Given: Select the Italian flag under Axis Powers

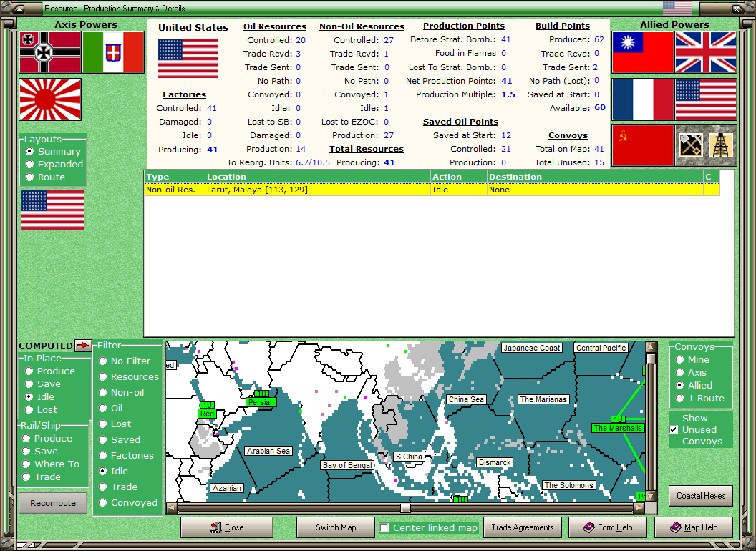Looking at the screenshot, I should click(113, 52).
